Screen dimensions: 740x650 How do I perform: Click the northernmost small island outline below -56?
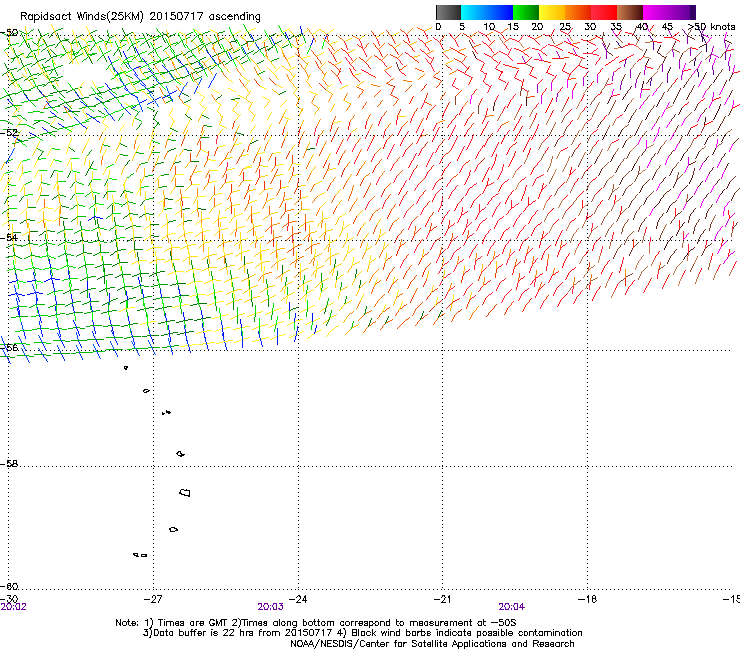tap(126, 368)
